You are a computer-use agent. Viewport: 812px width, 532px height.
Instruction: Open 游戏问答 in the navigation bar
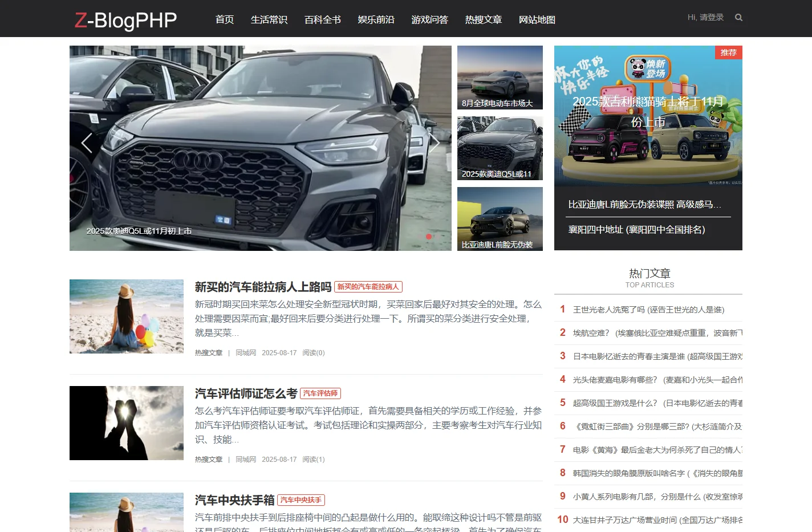tap(430, 19)
